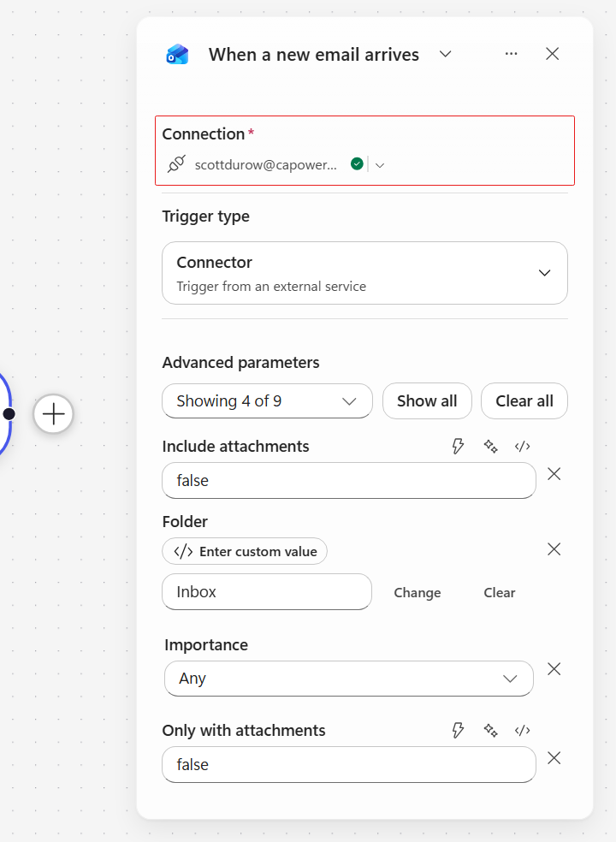Open the Trigger type Connector dropdown
This screenshot has height=842, width=616.
tap(364, 273)
